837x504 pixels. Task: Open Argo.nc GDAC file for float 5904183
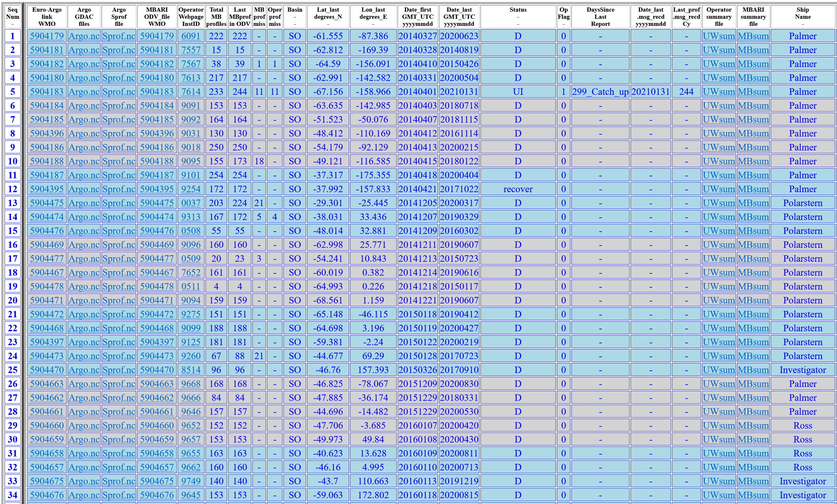tap(84, 92)
